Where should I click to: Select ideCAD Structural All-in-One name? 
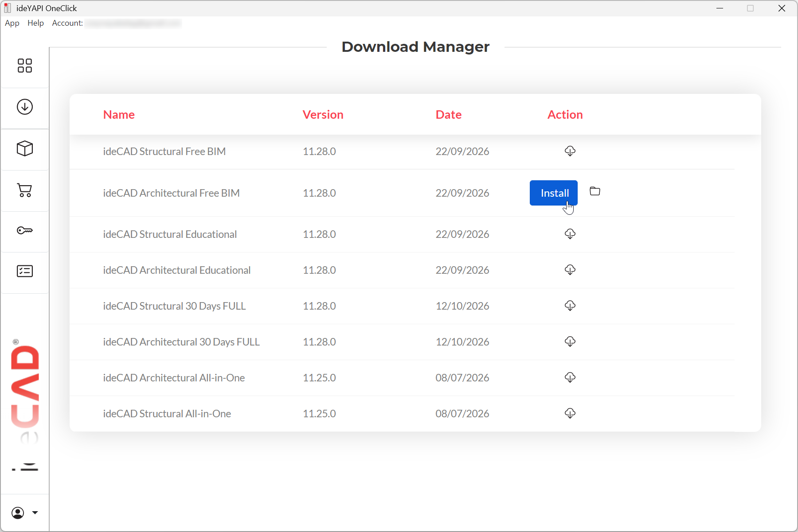click(167, 414)
